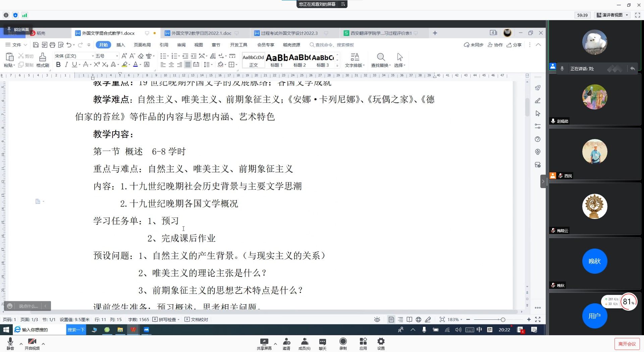Click the save document icon

pos(36,45)
